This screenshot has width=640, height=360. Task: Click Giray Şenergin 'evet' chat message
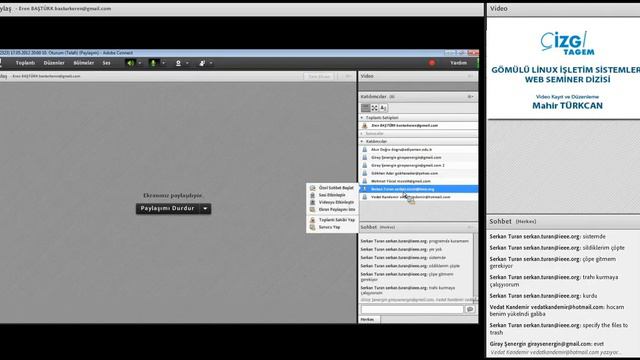[547, 344]
